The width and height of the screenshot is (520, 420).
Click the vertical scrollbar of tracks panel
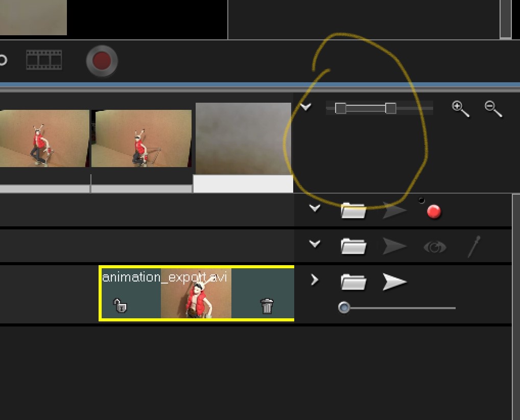pos(516,307)
